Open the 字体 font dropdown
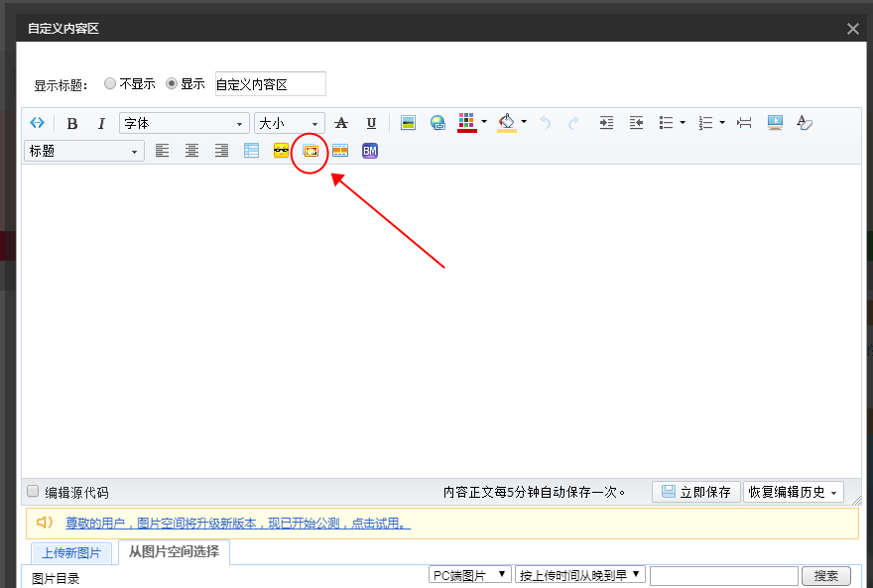This screenshot has width=873, height=588. [x=184, y=124]
